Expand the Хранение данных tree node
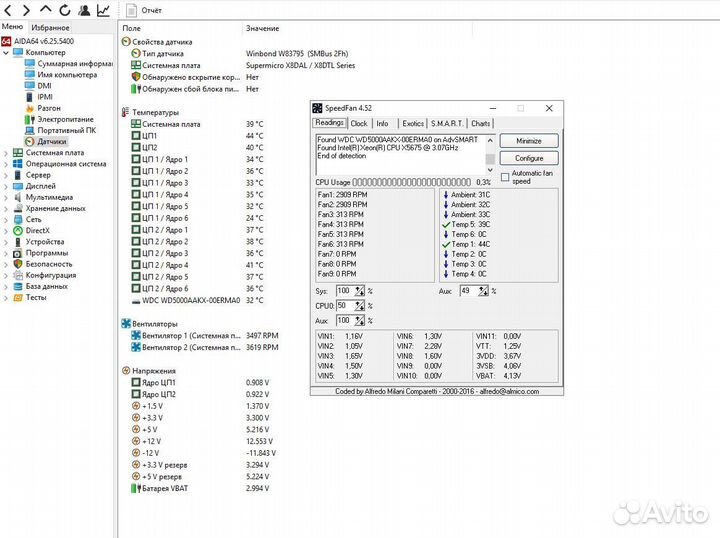 coord(6,208)
